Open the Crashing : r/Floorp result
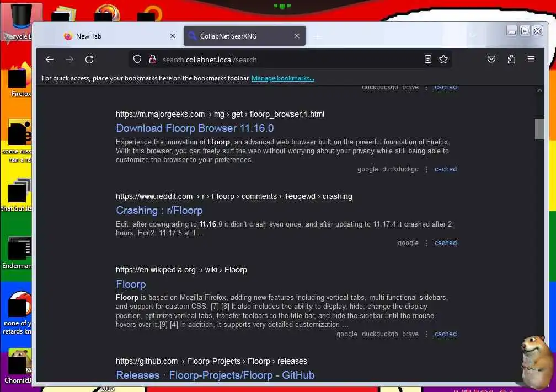 point(159,210)
